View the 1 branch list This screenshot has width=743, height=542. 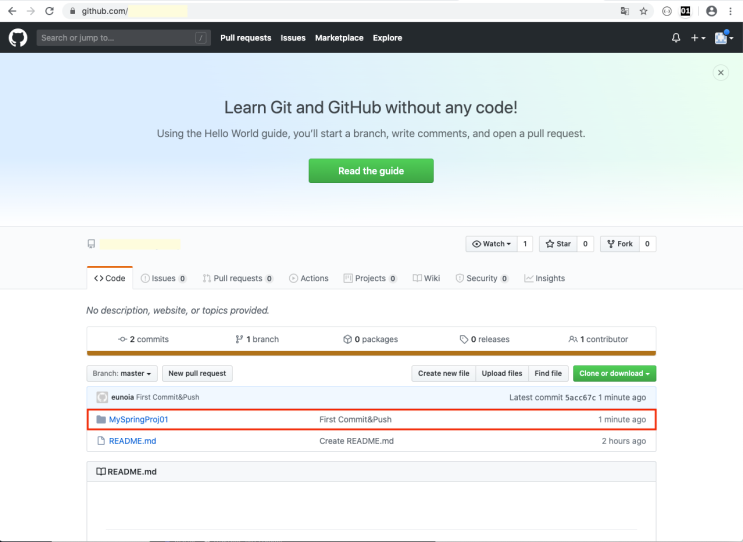(257, 339)
